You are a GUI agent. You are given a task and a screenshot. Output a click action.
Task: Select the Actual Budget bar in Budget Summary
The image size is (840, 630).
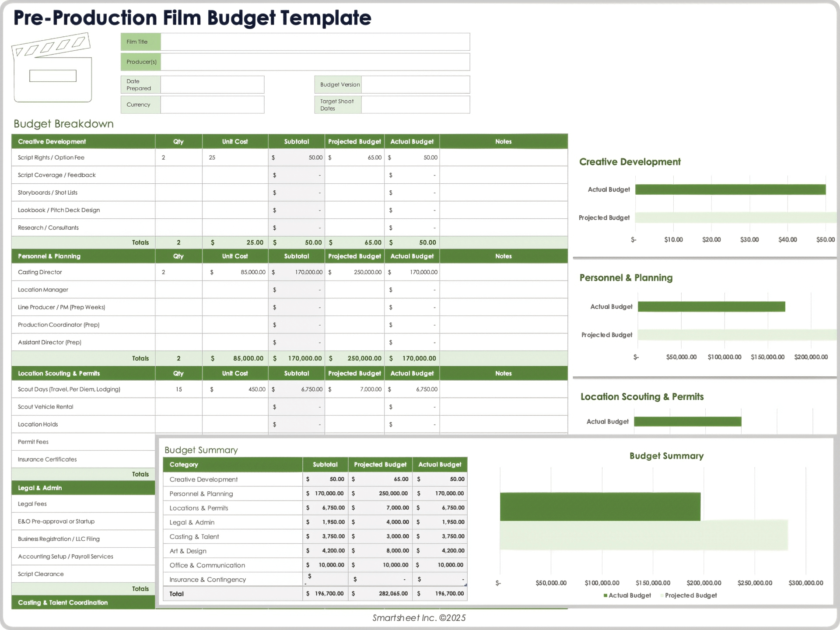tap(599, 507)
